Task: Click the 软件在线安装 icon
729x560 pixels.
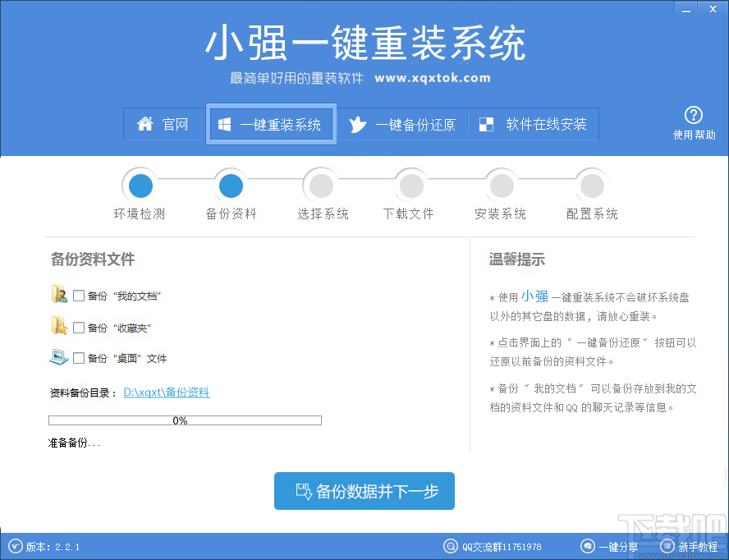Action: [x=484, y=124]
